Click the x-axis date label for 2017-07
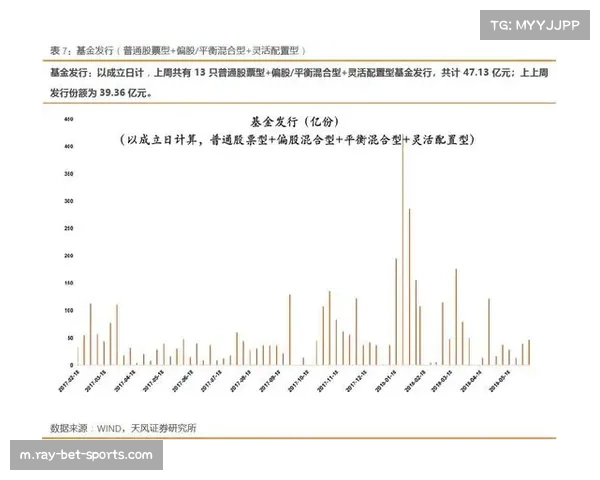This screenshot has width=600, height=480. (211, 381)
